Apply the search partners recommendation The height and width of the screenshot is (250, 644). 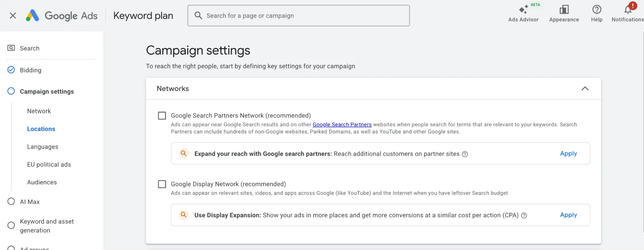[x=568, y=154]
